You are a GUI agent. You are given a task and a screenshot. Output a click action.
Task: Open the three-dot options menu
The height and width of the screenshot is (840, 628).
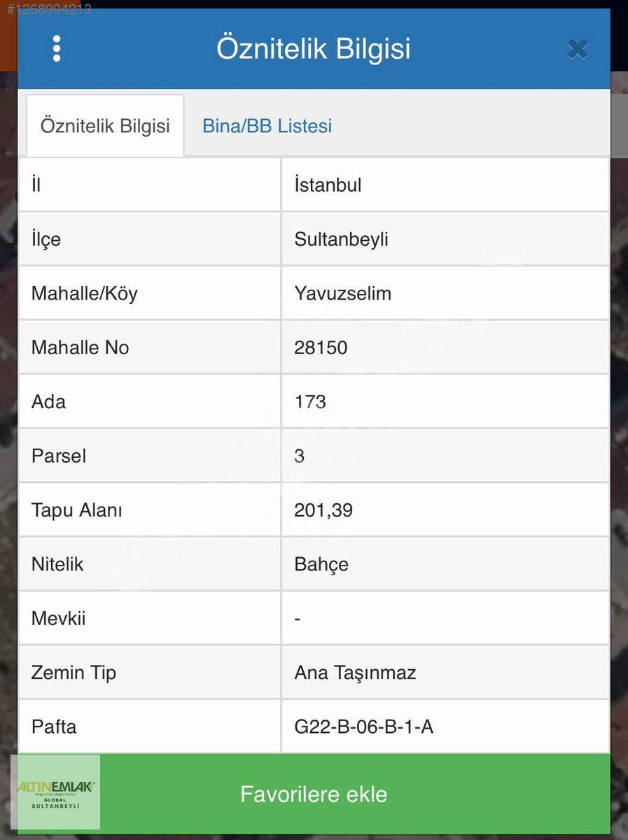[x=57, y=49]
